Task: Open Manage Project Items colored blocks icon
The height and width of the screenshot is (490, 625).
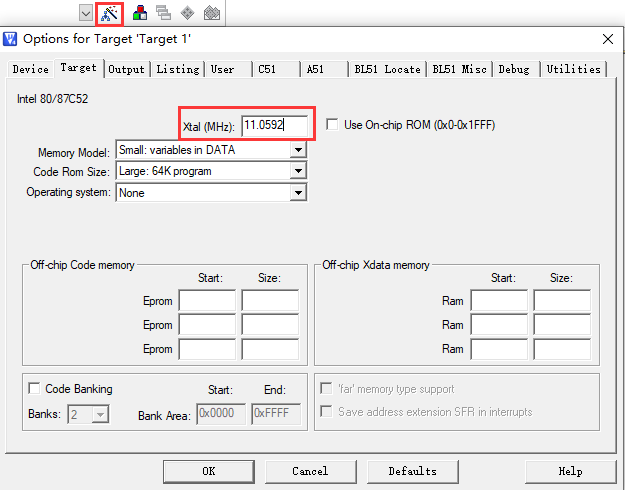Action: tap(140, 13)
